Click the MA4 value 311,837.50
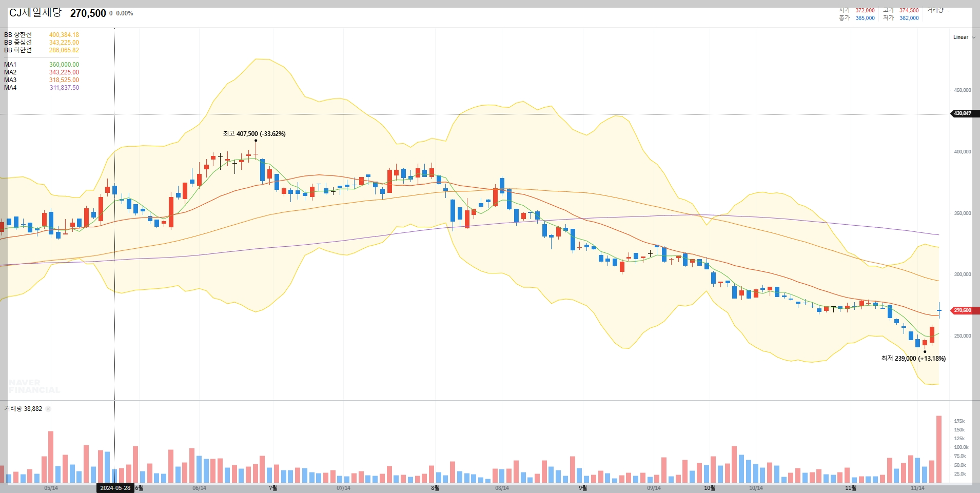Screen dimensions: 980x493 [x=64, y=88]
